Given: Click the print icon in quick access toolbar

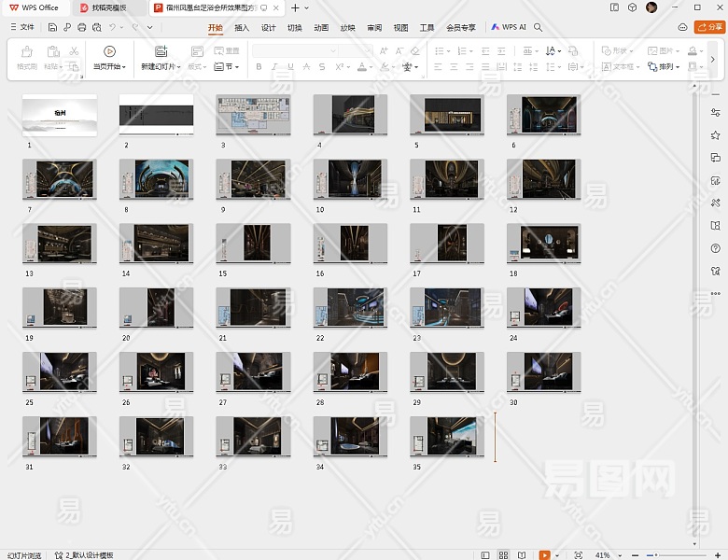Looking at the screenshot, I should 82,28.
